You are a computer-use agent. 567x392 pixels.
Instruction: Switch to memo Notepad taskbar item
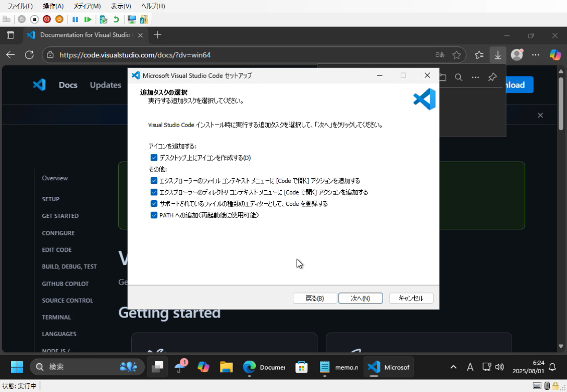tap(339, 367)
